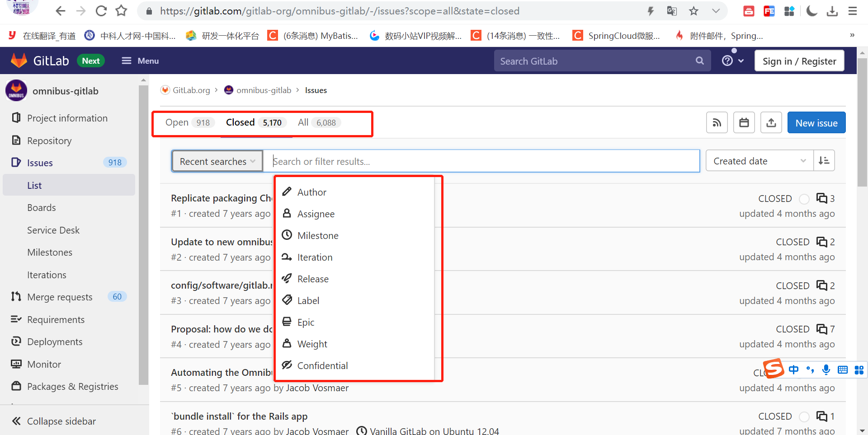The height and width of the screenshot is (435, 868).
Task: Click the search magnifier icon in GitLab search
Action: (x=700, y=61)
